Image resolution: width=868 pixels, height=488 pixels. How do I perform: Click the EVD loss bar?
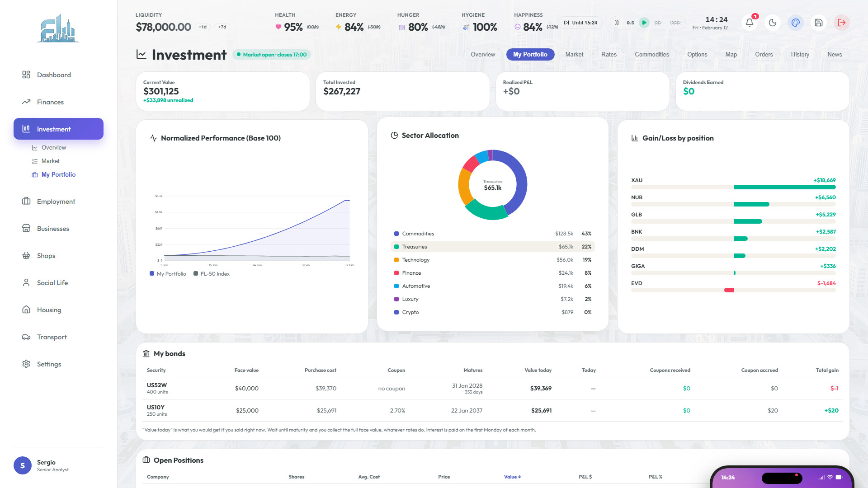click(x=729, y=290)
